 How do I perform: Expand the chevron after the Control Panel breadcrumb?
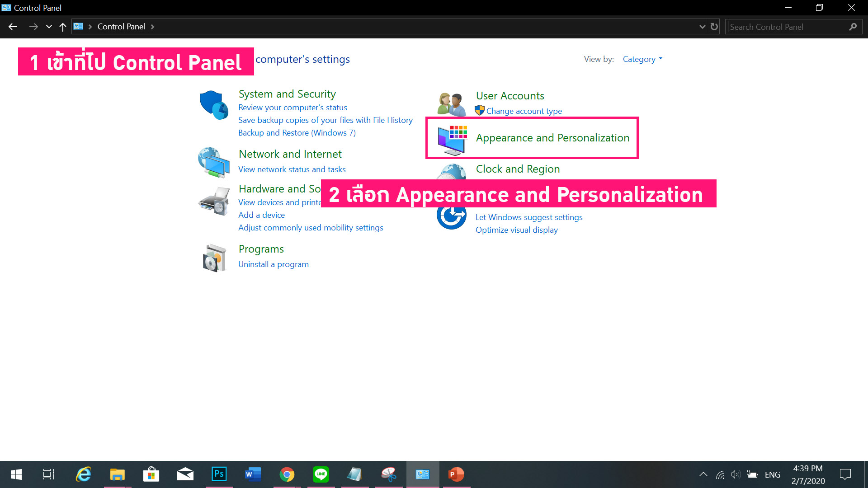(153, 27)
